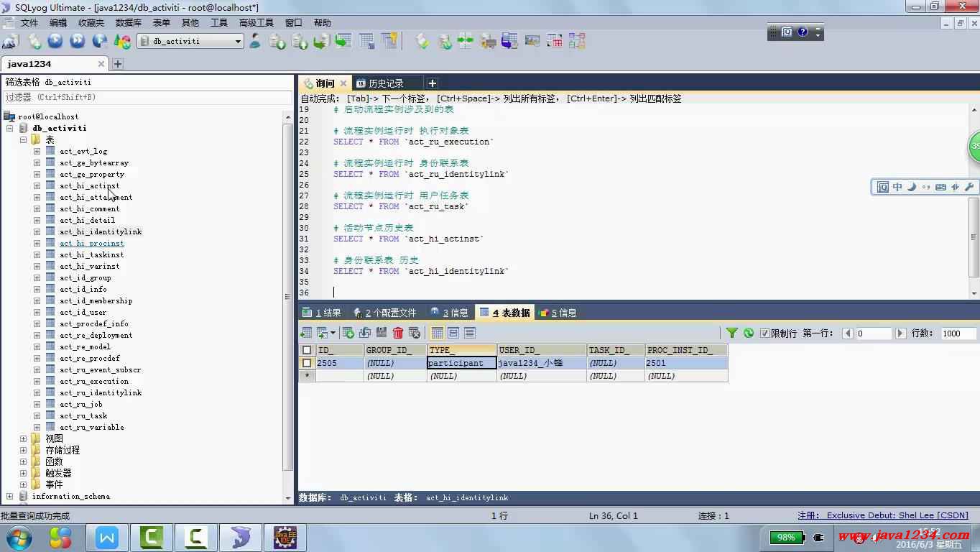The height and width of the screenshot is (552, 980).
Task: Check the select-all checkbox in grid header
Action: [307, 350]
